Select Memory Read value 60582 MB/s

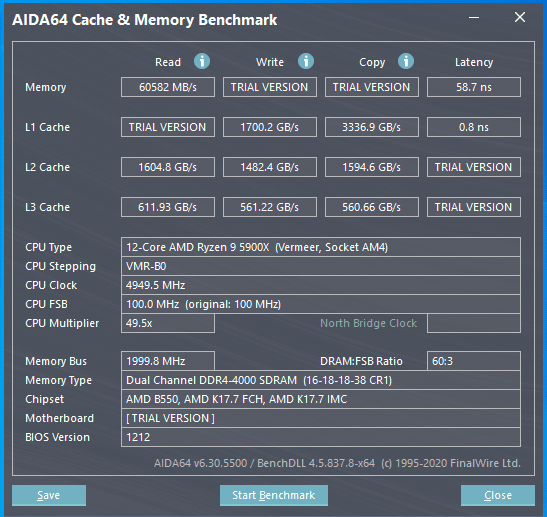coord(168,87)
